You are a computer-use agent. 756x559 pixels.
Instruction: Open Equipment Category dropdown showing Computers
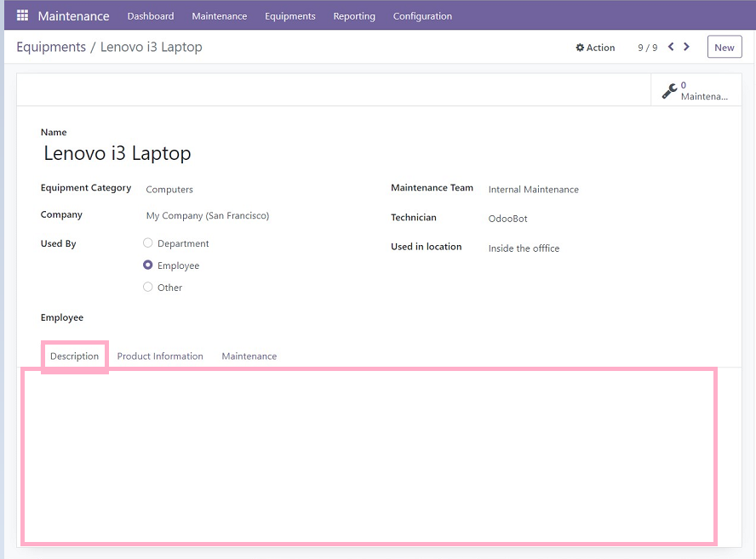point(255,190)
